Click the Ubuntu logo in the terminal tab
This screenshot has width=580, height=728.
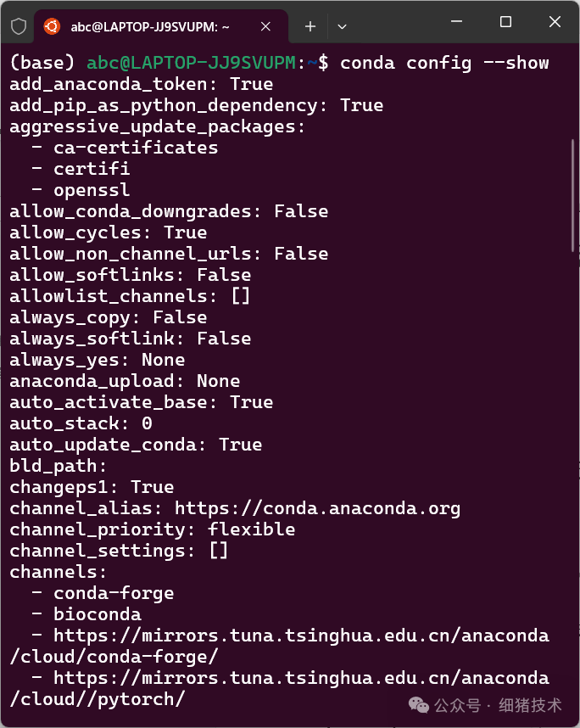pyautogui.click(x=51, y=26)
